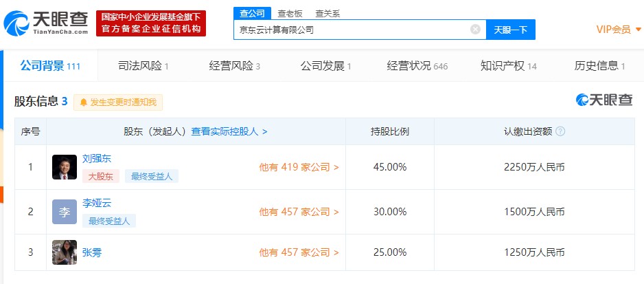Screen dimensions: 644x284
Task: Open shareholder 刘强东 profile link
Action: pos(97,158)
